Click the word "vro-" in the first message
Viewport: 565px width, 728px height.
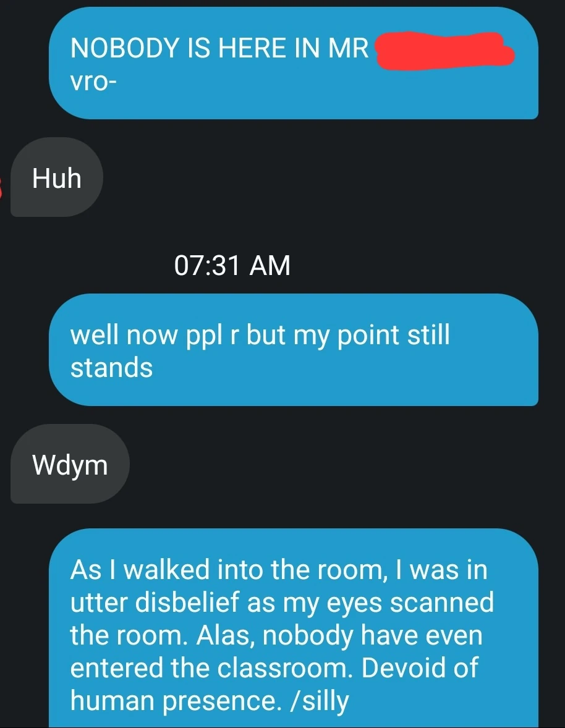[93, 82]
